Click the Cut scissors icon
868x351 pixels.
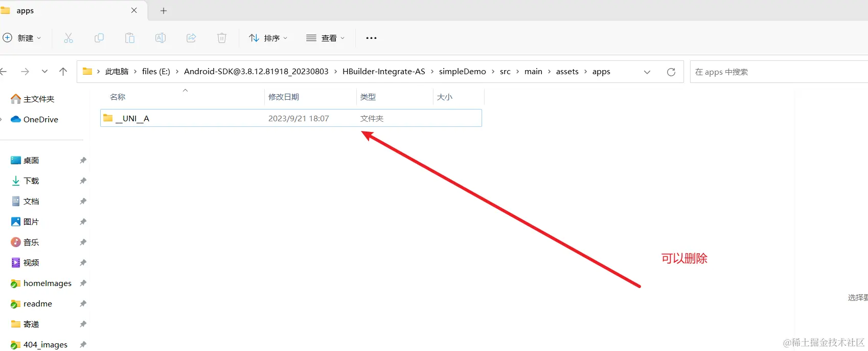pyautogui.click(x=68, y=38)
